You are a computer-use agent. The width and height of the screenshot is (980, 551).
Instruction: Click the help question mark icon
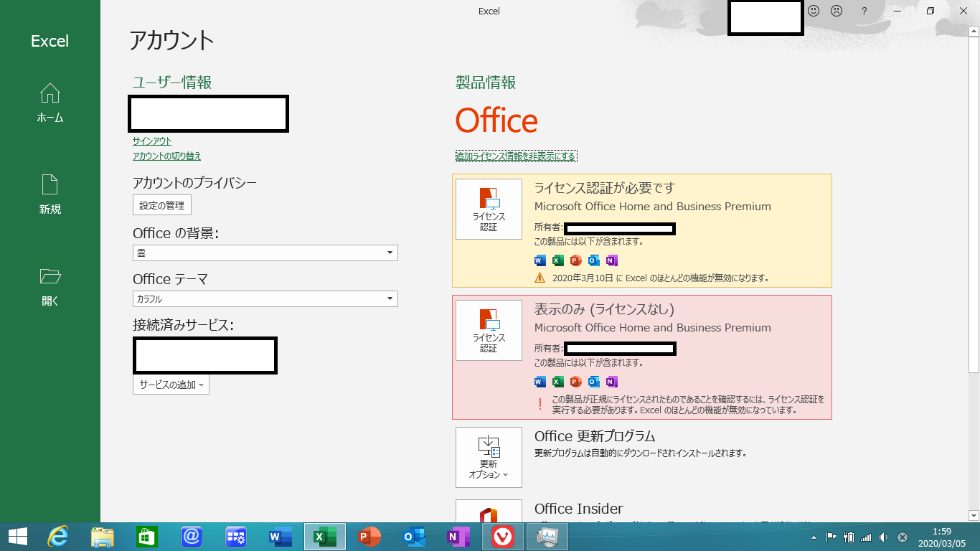(864, 11)
